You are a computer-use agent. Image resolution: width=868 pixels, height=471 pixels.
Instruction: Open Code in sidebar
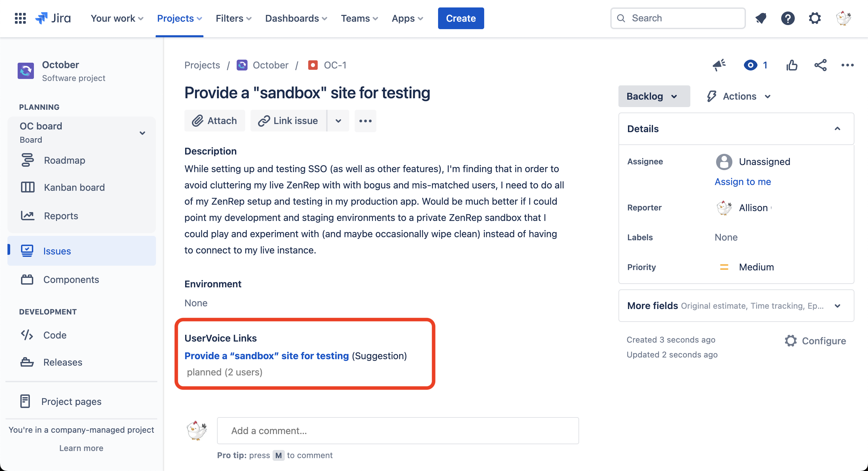81,335
